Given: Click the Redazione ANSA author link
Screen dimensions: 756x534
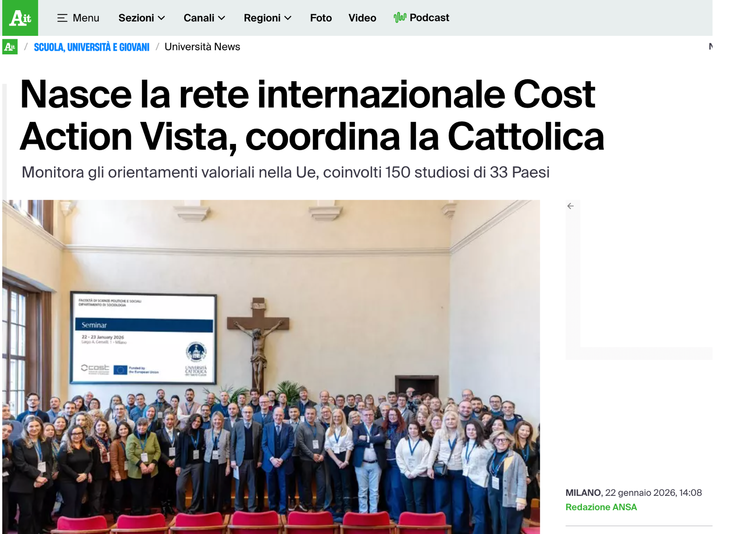Looking at the screenshot, I should point(601,507).
